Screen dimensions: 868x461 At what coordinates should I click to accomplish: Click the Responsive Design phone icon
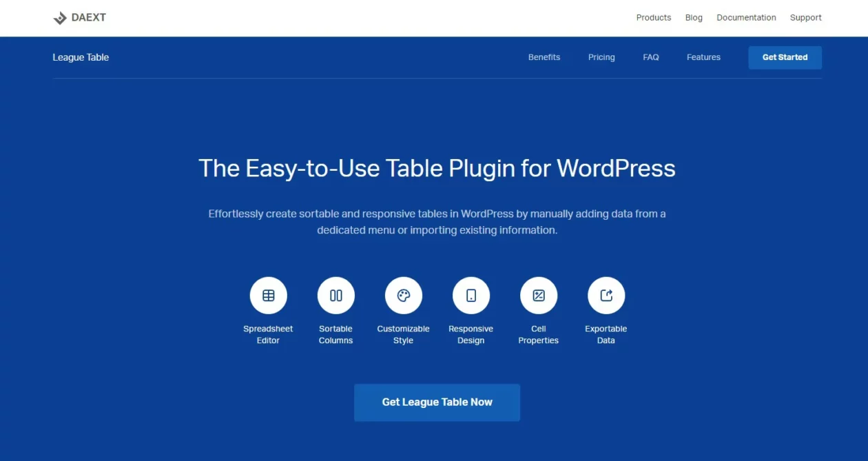coord(471,296)
